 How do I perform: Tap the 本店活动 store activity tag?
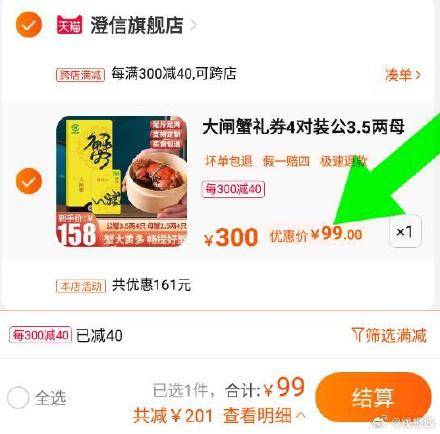tap(81, 286)
